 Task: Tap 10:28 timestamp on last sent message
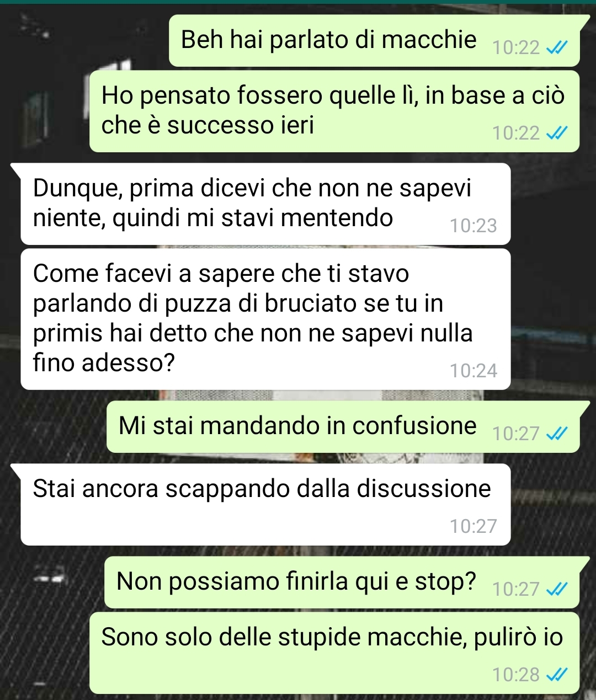click(x=515, y=675)
